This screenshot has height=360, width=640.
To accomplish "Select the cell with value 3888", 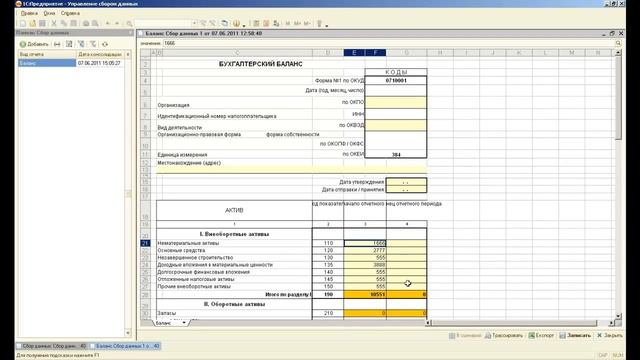I will [x=365, y=264].
